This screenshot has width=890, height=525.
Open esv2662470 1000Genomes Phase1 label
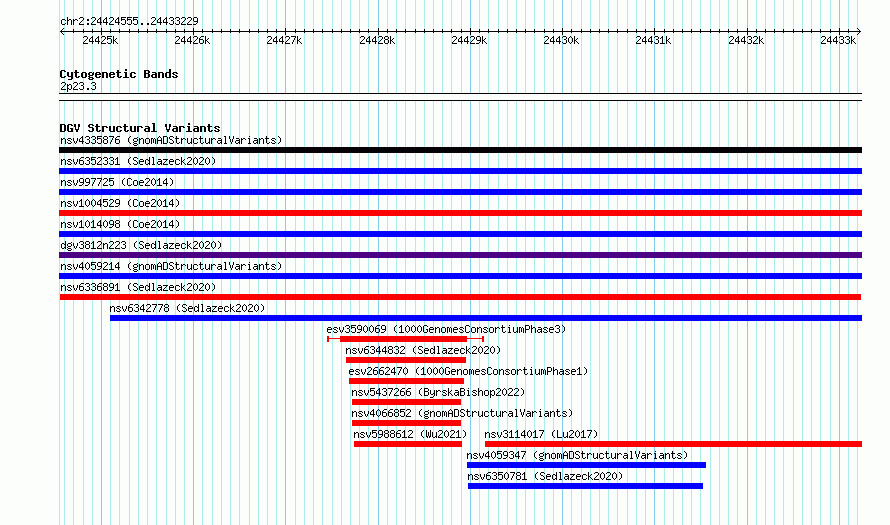468,371
